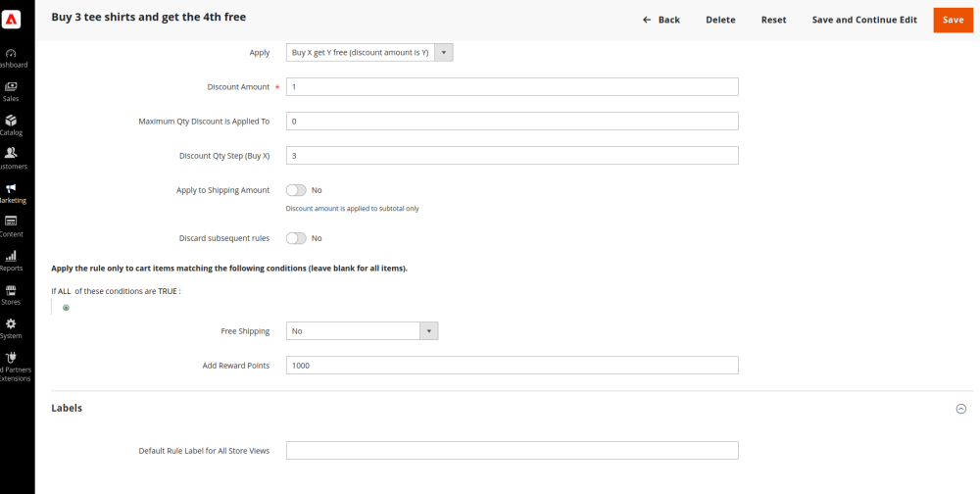
Task: Click the Discount Amount input field
Action: coord(512,87)
